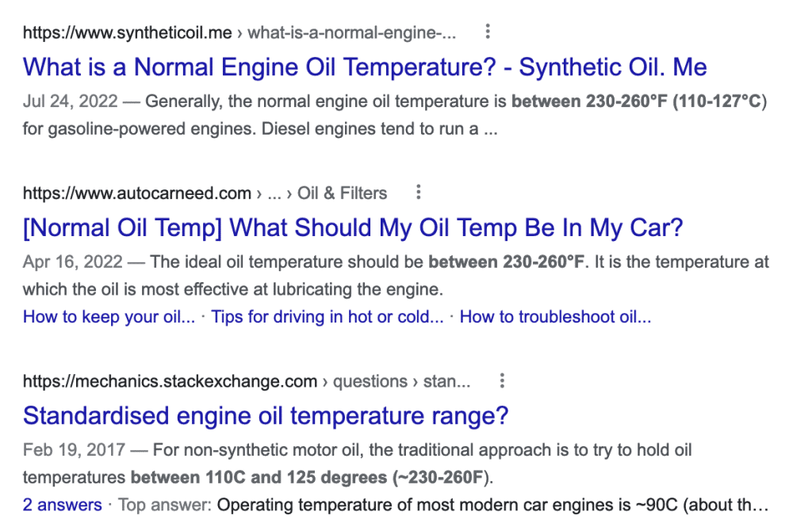Open the options menu for the syntheticoil.me result
Image resolution: width=812 pixels, height=523 pixels.
click(x=488, y=32)
